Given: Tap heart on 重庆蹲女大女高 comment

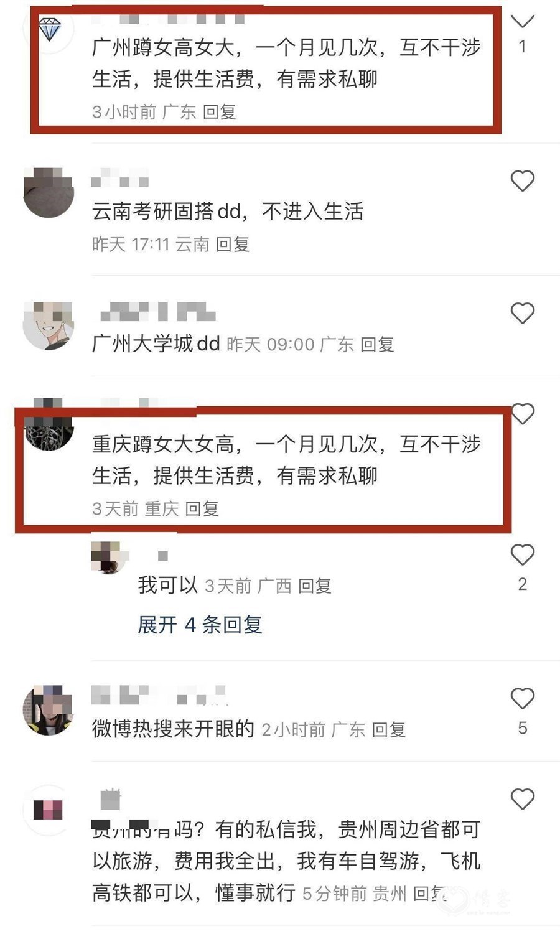Looking at the screenshot, I should point(522,414).
